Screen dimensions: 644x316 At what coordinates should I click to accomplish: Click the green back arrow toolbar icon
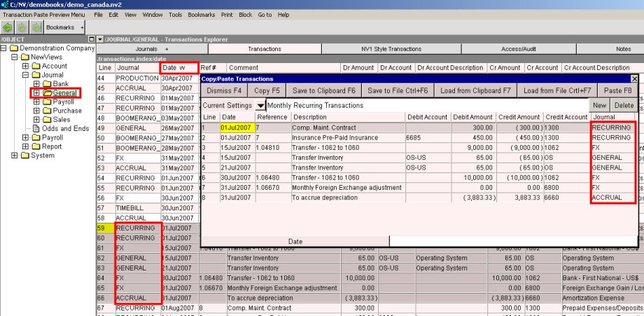[8, 27]
